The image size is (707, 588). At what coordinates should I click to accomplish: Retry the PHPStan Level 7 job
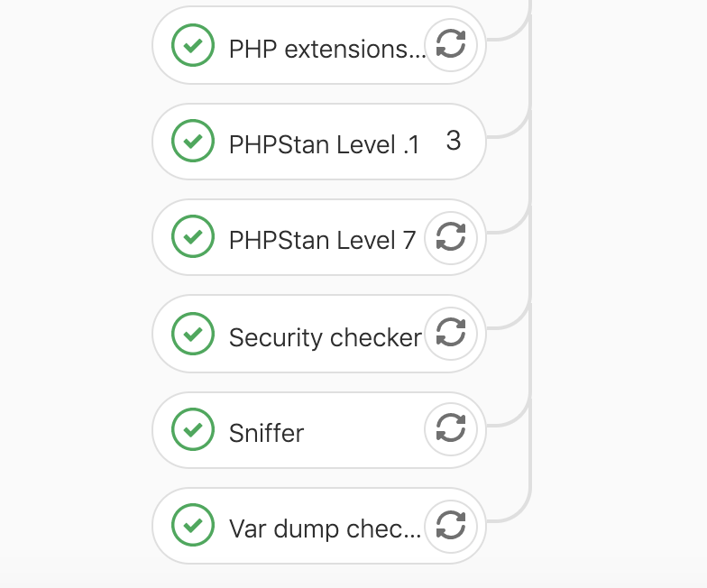pos(451,237)
